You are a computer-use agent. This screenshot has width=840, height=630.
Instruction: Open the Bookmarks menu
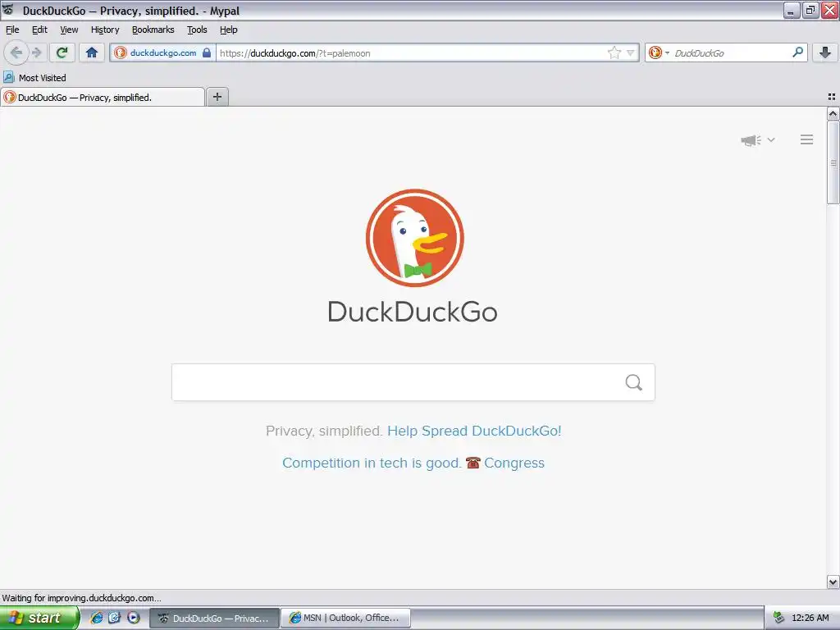point(153,30)
